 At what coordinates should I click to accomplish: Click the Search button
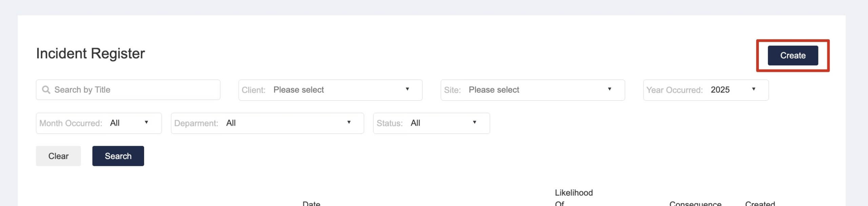118,156
